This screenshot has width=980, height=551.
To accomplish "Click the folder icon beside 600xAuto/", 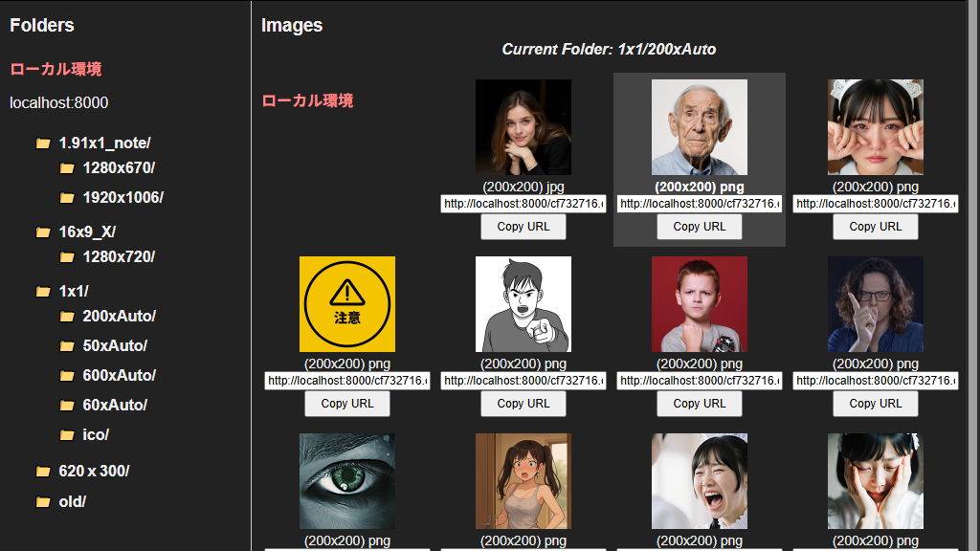I will [66, 376].
